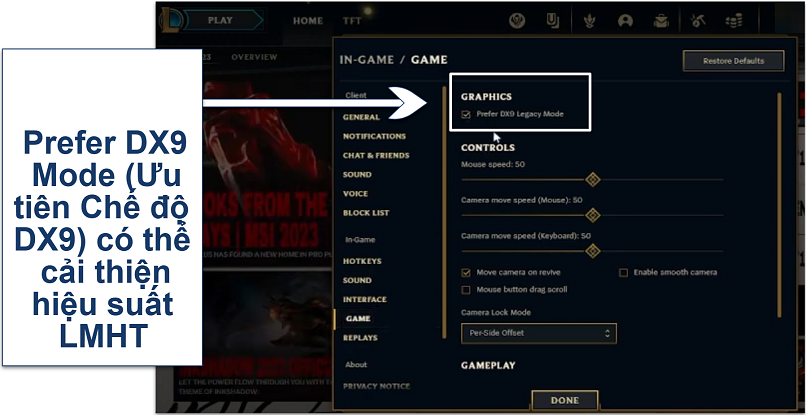Uncheck Move camera on revive
The image size is (806, 415).
click(466, 273)
